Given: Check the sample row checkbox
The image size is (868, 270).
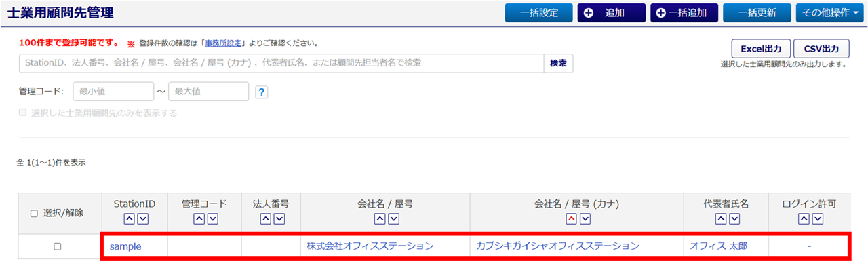Looking at the screenshot, I should [58, 246].
